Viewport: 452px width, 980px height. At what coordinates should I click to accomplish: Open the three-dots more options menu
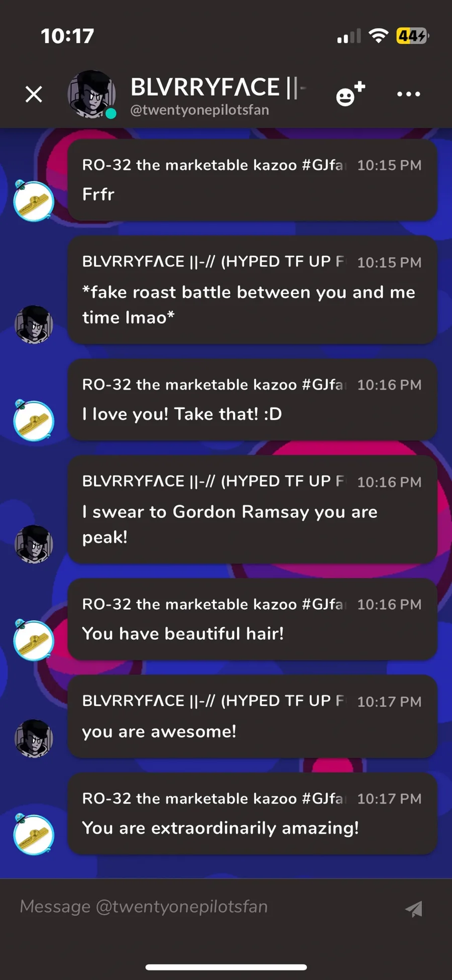point(408,94)
